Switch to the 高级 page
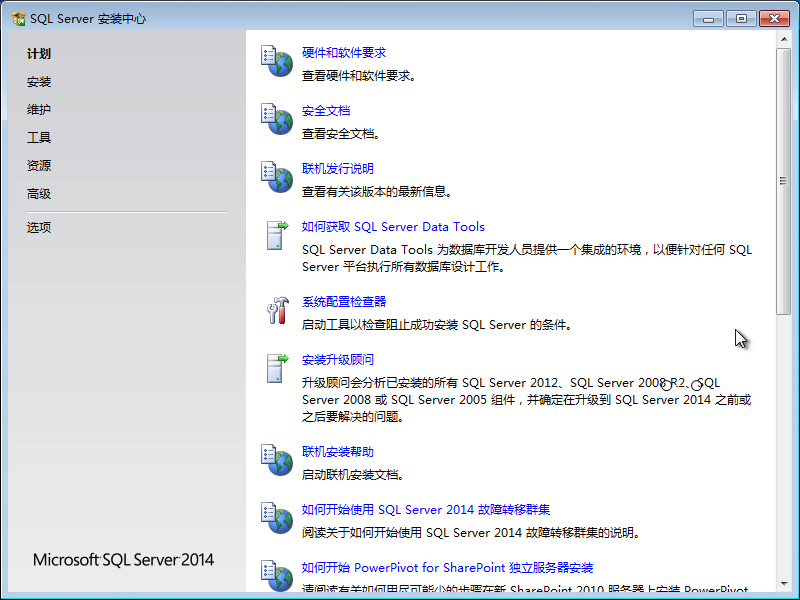This screenshot has height=600, width=800. [x=39, y=194]
